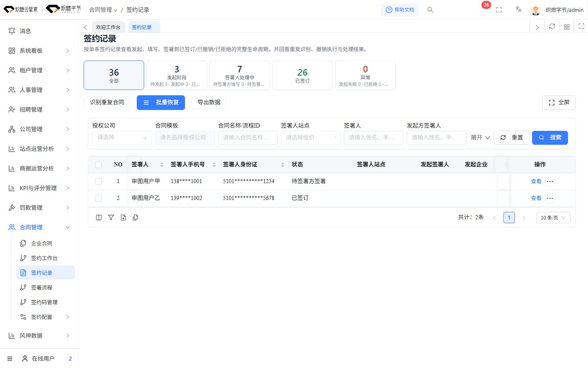Image resolution: width=588 pixels, height=368 pixels.
Task: Click the table filter funnel icon
Action: (111, 218)
